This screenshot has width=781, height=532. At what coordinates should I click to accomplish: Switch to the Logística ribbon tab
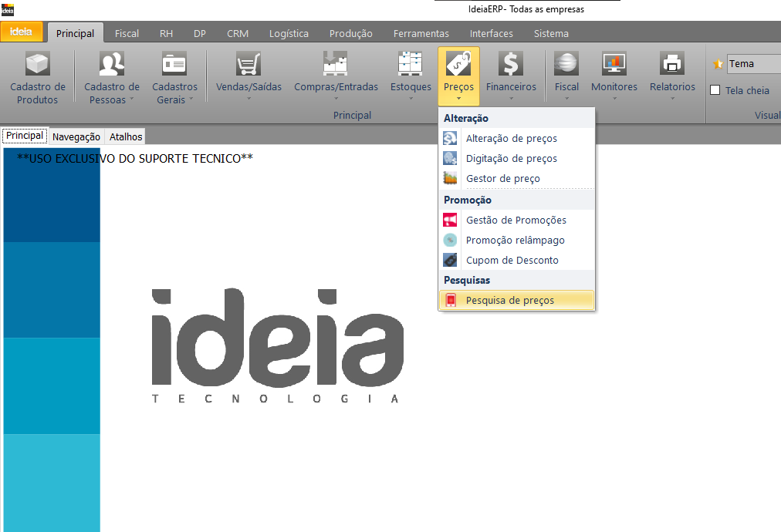click(289, 33)
